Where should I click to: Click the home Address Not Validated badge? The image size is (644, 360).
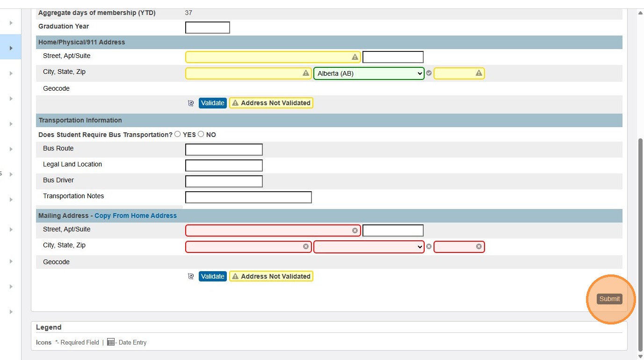point(271,103)
